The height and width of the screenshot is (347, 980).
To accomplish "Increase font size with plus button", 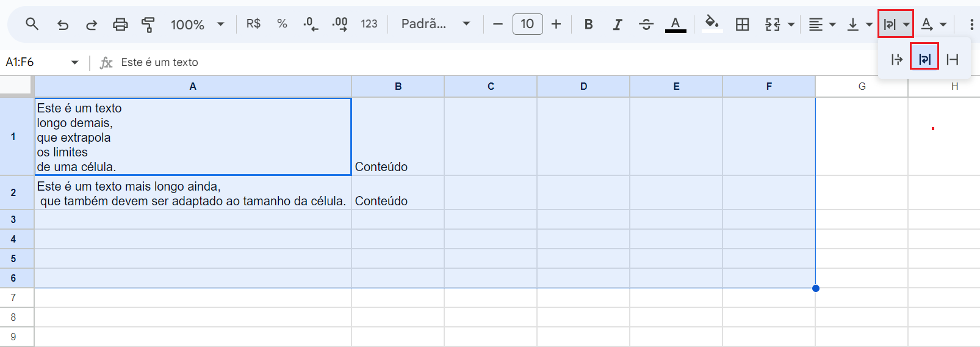I will [x=556, y=24].
